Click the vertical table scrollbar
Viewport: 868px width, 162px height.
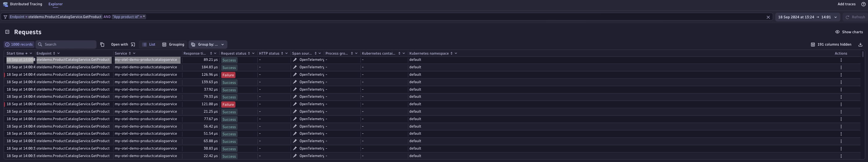pos(863,54)
